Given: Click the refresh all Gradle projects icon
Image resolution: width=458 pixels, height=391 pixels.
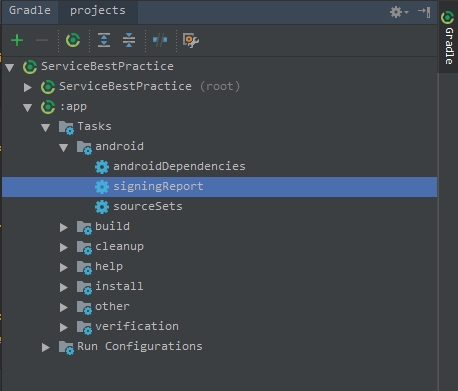Looking at the screenshot, I should (x=73, y=40).
